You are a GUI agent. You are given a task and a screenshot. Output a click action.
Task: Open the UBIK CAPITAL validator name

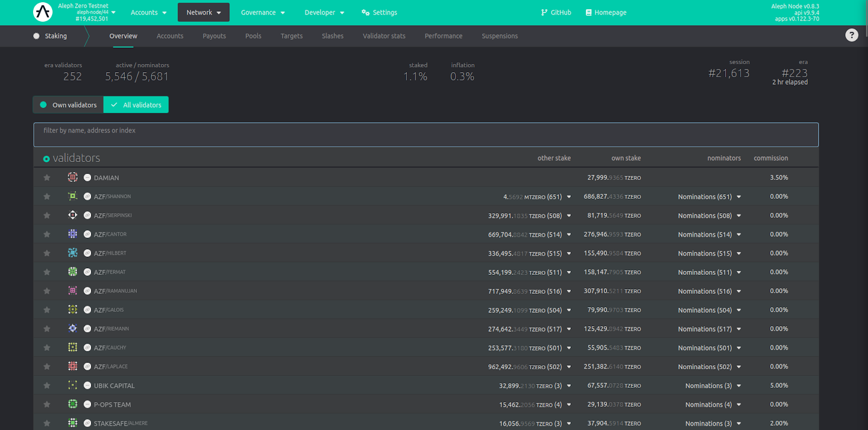tap(114, 385)
